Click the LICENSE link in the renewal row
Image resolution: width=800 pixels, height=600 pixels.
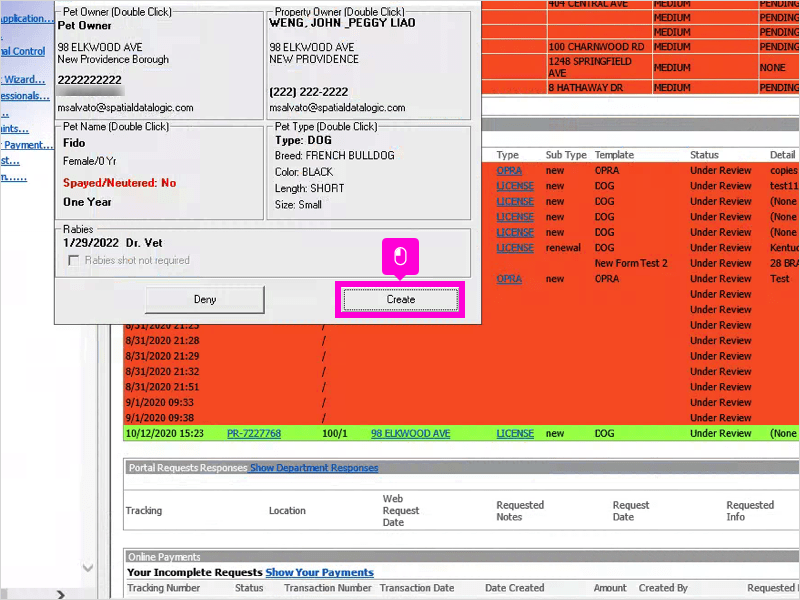(x=515, y=248)
